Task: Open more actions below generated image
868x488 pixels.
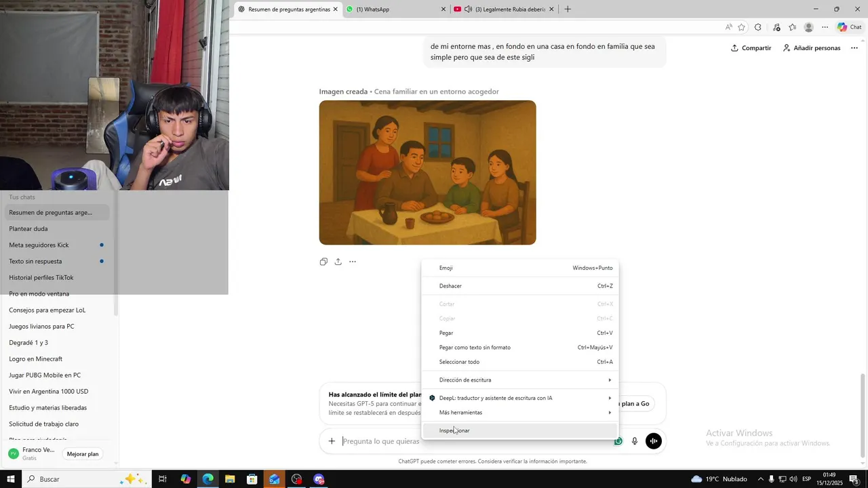Action: pos(353,262)
